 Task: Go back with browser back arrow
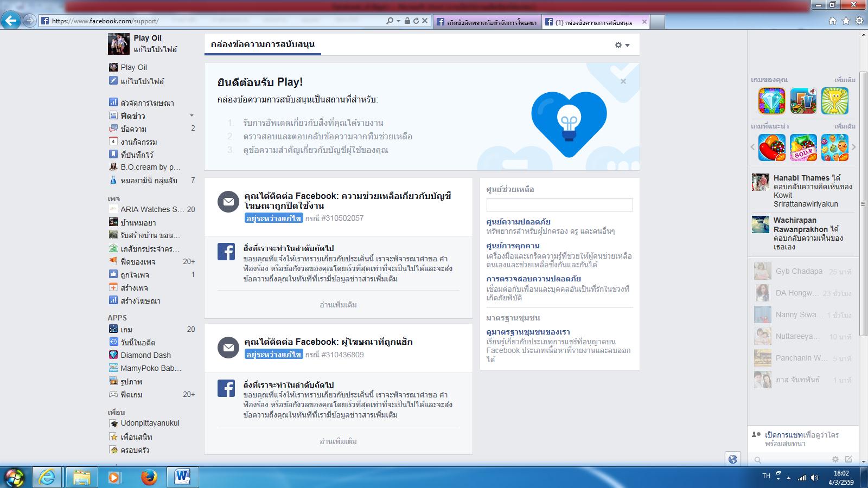[11, 21]
